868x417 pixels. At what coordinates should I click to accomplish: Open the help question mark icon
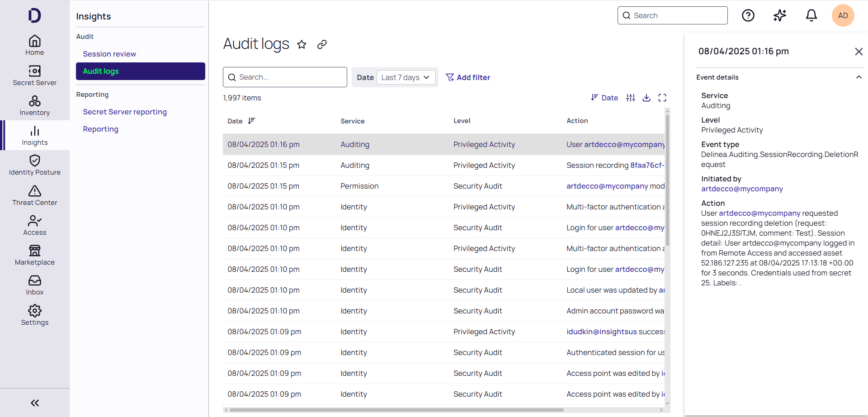tap(748, 15)
